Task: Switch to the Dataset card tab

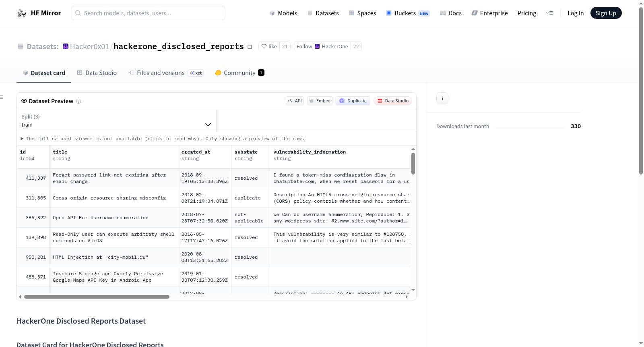Action: [44, 73]
